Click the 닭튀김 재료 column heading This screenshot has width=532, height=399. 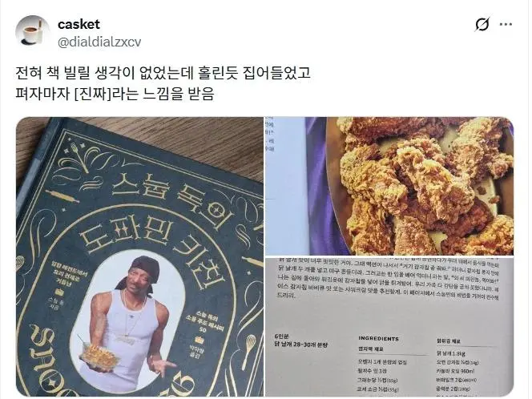point(448,341)
